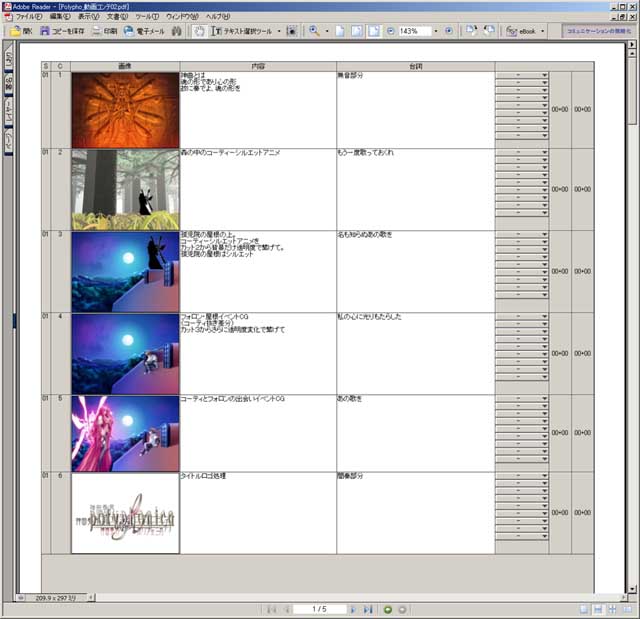
Task: Open the ファイル (File) menu
Action: tap(29, 17)
